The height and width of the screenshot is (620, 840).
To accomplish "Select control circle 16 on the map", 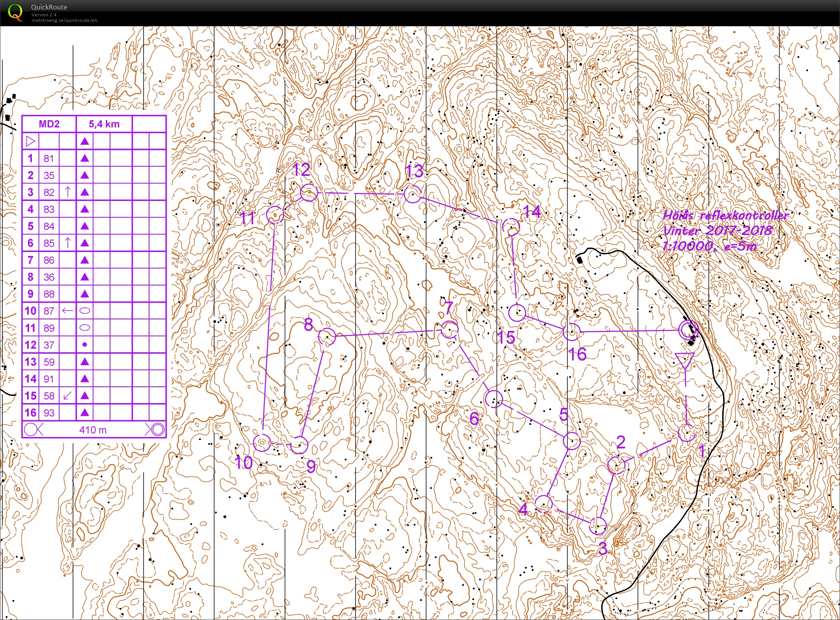I will pyautogui.click(x=572, y=331).
